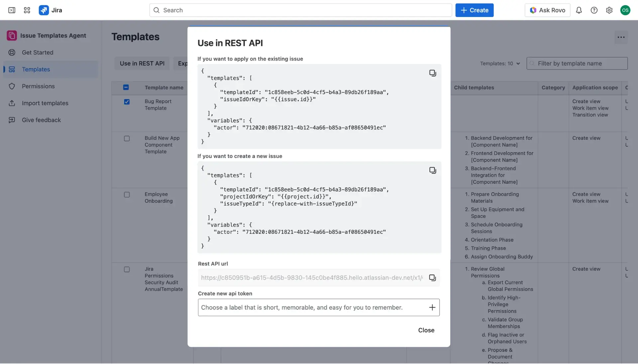
Task: Click the Issue Templates Agent icon
Action: tap(11, 36)
